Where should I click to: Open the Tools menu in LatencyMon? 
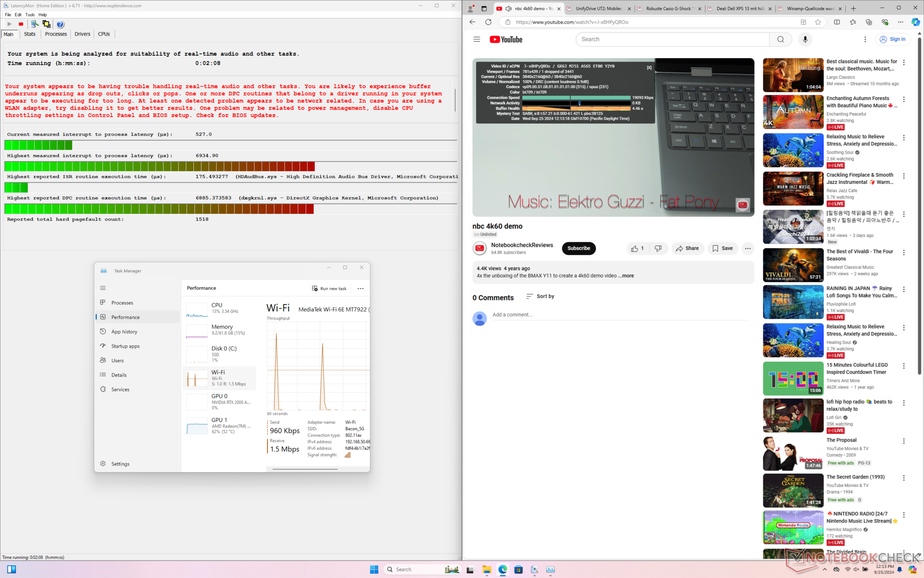30,15
